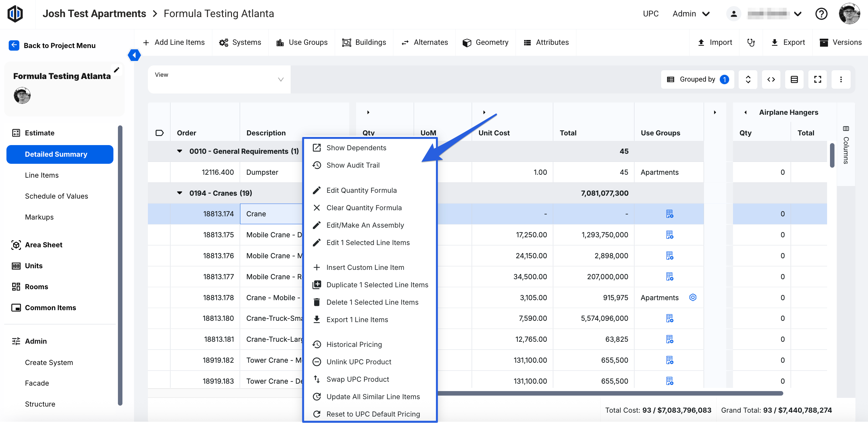Open the View dropdown
868x423 pixels.
tap(219, 80)
